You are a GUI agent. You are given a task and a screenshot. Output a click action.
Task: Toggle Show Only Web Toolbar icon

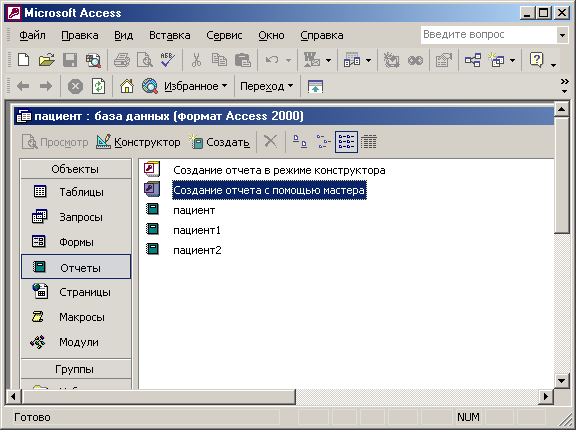315,86
